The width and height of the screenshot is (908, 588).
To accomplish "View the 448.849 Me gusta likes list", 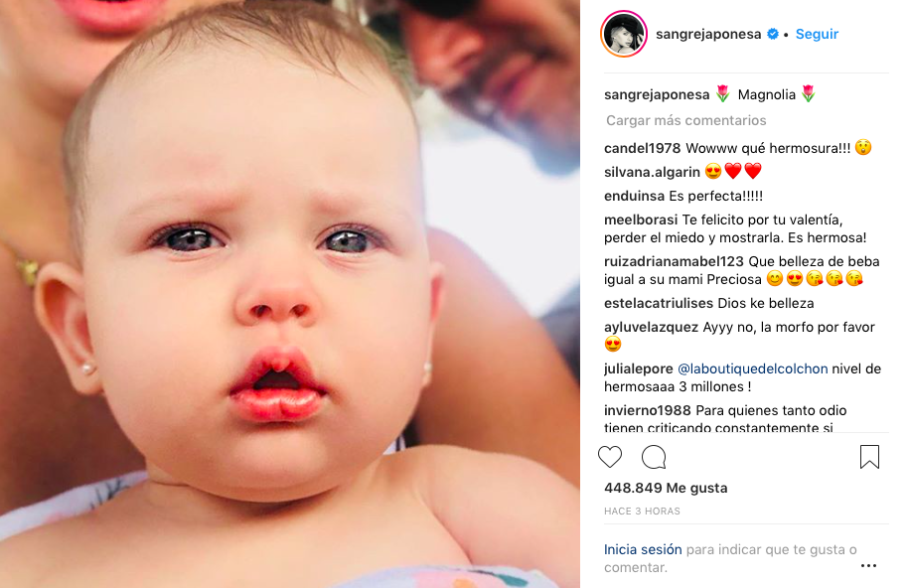I will [x=666, y=488].
